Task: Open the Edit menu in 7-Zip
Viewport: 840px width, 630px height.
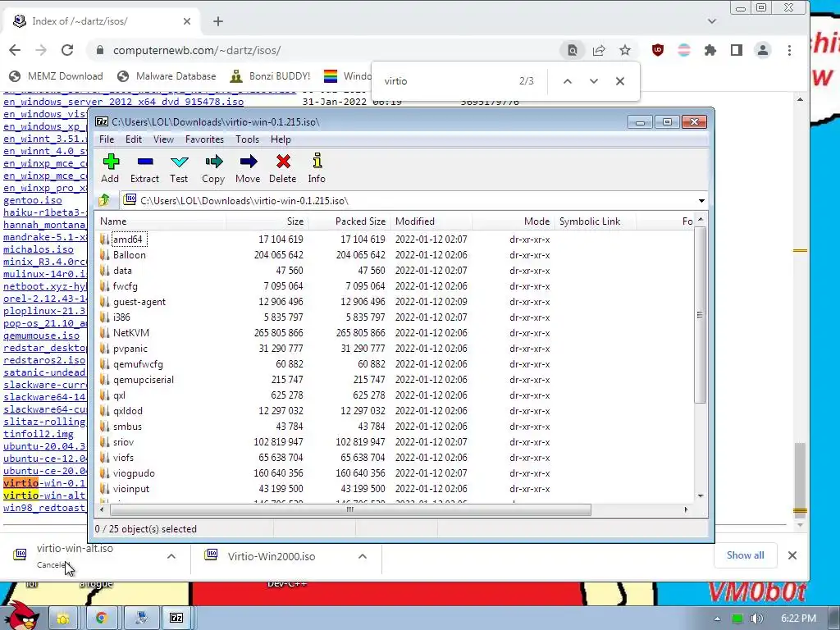Action: point(134,139)
